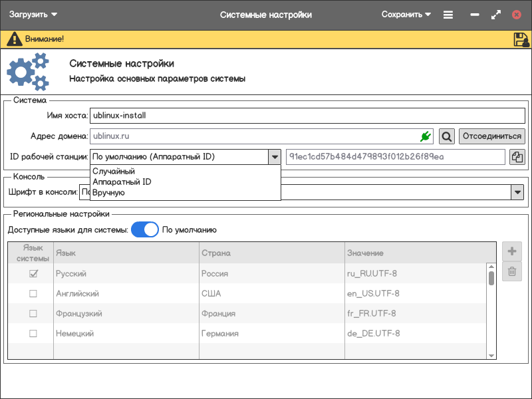532x399 pixels.
Task: Click the warning triangle icon
Action: (x=14, y=39)
